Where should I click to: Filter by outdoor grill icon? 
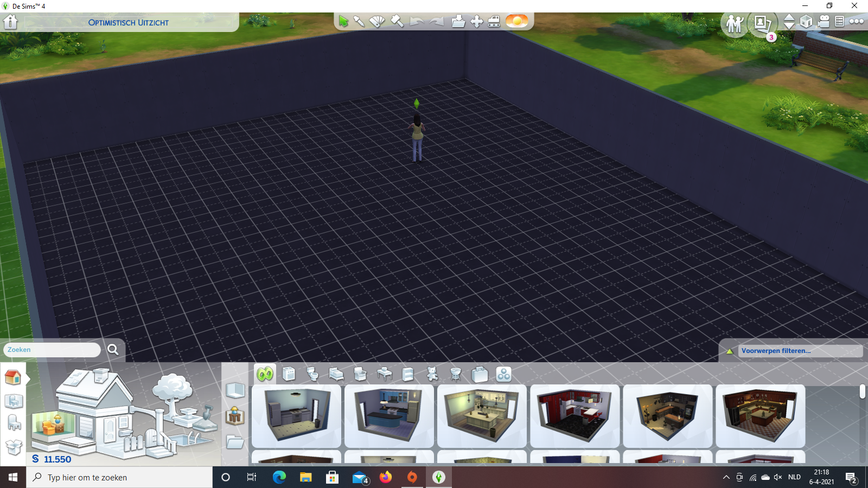456,374
